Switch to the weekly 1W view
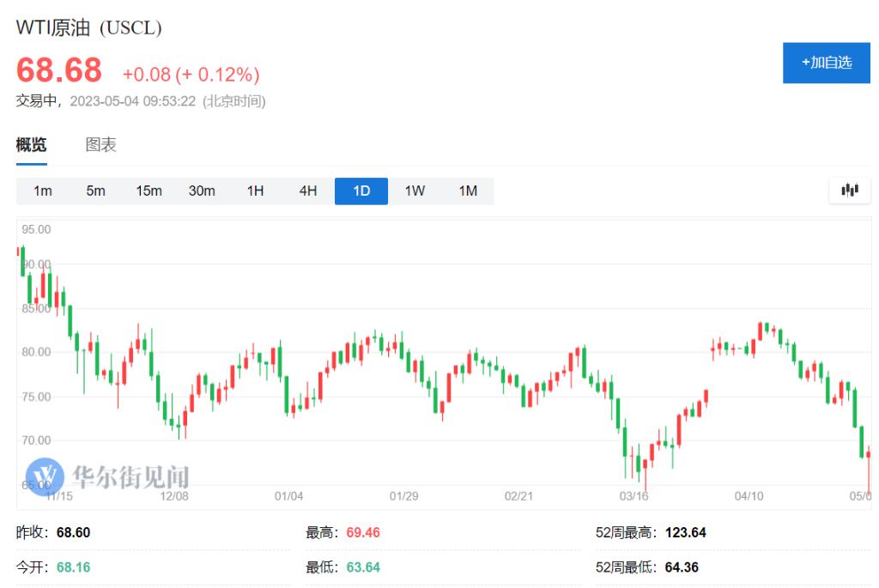The image size is (879, 588). pos(415,191)
